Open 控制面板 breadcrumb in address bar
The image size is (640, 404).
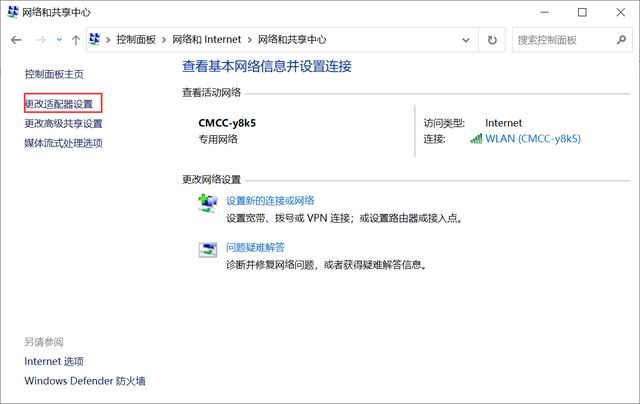click(136, 40)
